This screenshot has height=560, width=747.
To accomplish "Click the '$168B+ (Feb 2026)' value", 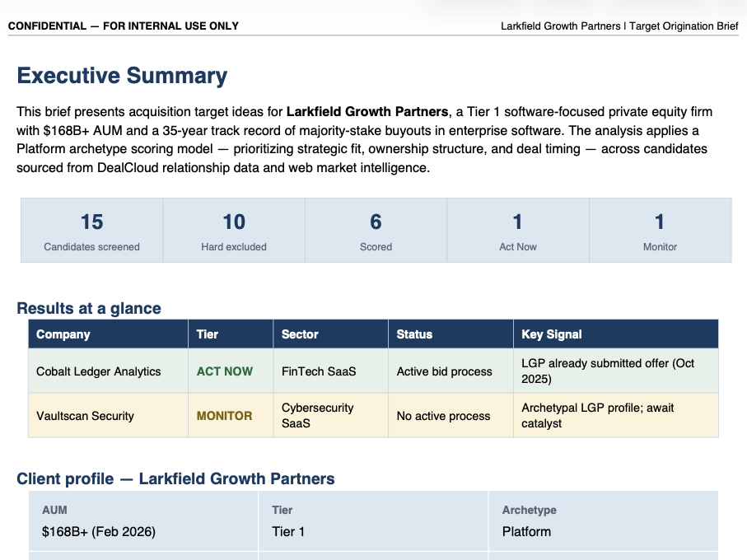I will 99,531.
